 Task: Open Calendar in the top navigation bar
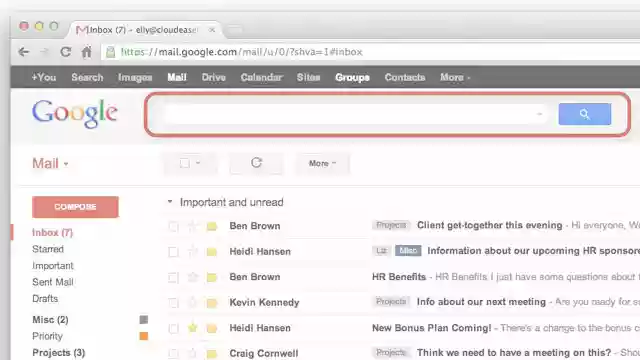[x=261, y=77]
